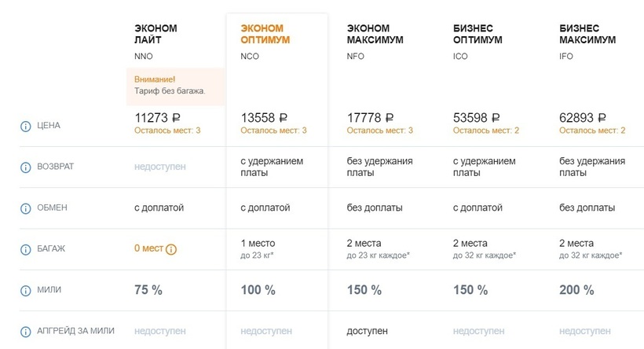Show the info tooltip for Багаж row

tap(25, 248)
